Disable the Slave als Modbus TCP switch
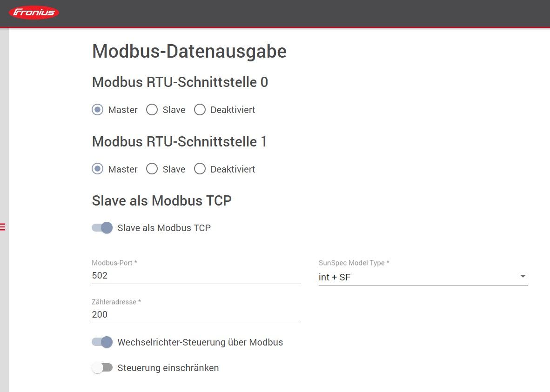Image resolution: width=550 pixels, height=392 pixels. pos(102,228)
